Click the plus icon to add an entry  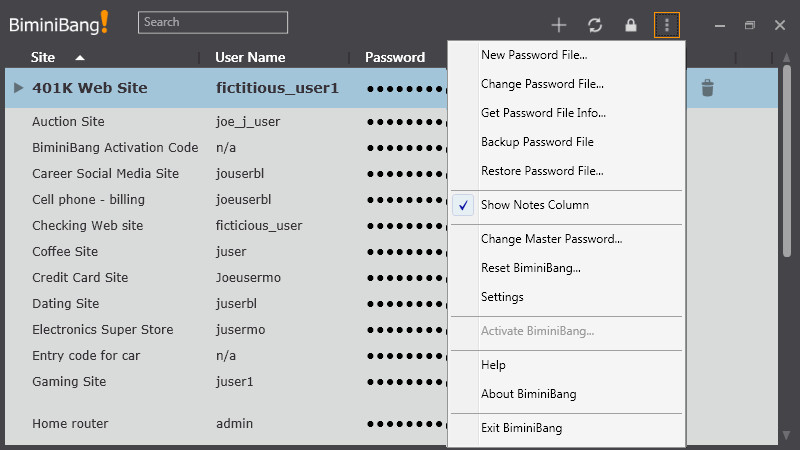[559, 25]
